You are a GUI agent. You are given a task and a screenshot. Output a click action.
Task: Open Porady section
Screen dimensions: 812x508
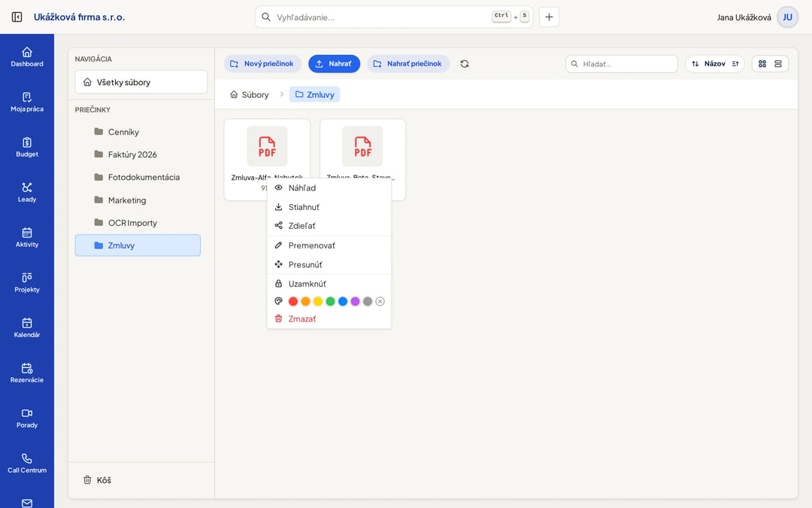(x=27, y=418)
